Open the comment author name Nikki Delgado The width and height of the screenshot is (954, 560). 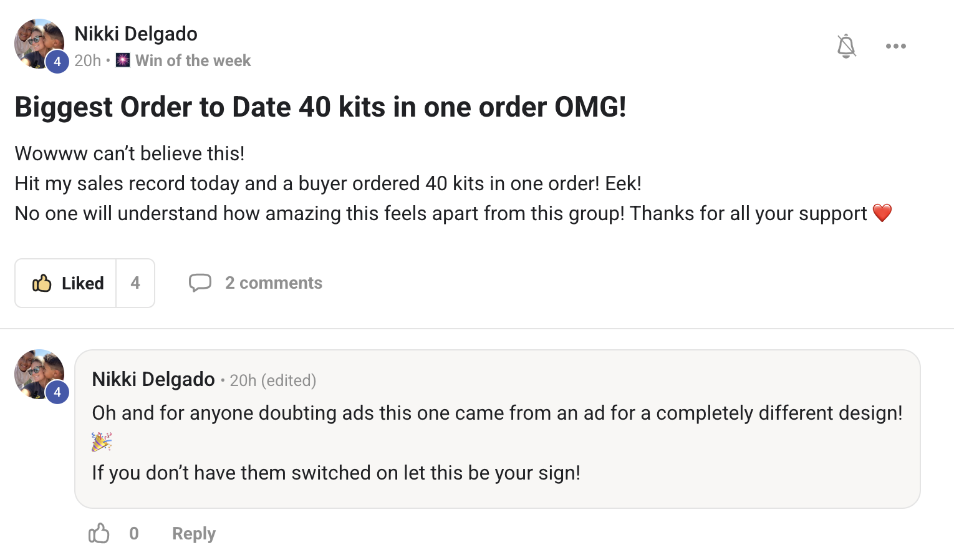[153, 379]
